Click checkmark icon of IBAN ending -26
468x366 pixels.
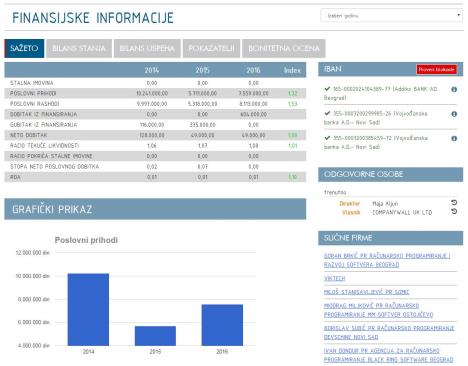tap(327, 113)
